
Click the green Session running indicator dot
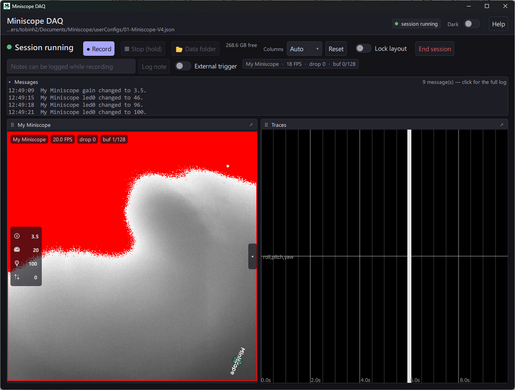pos(9,47)
